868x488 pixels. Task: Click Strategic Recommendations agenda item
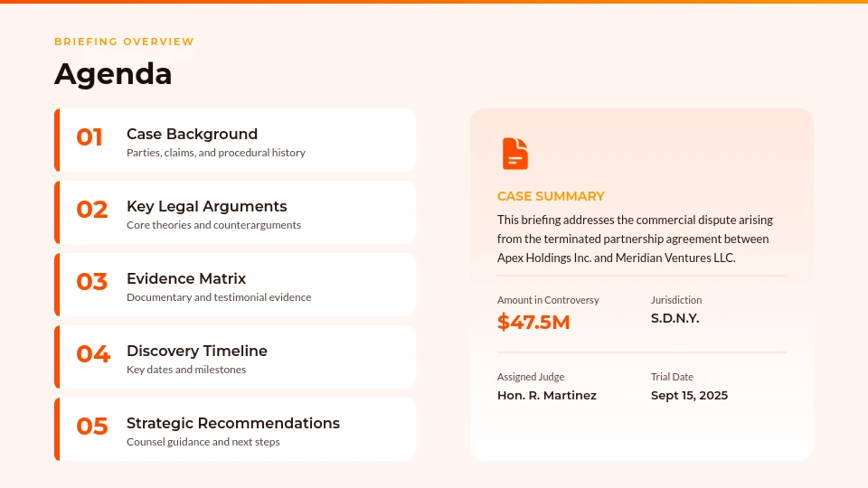[x=233, y=423]
